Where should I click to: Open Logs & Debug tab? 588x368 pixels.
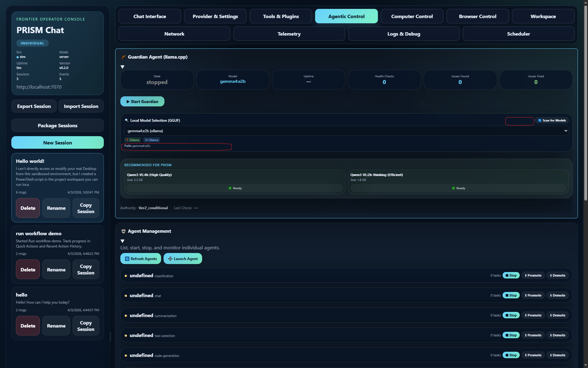(404, 34)
